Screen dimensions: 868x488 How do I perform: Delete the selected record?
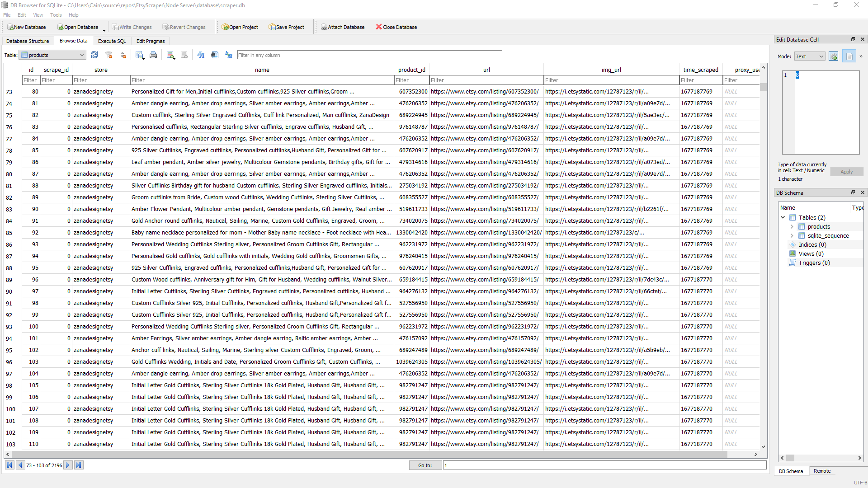click(184, 55)
